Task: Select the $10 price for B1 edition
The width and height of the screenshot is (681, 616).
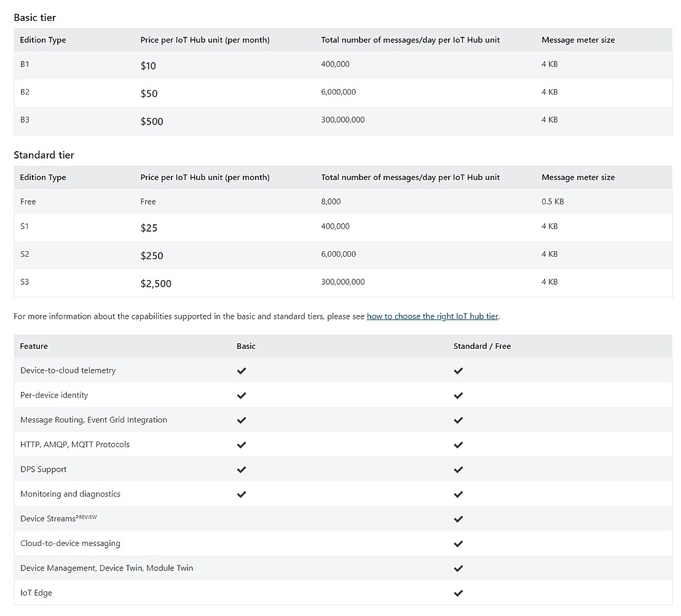Action: (148, 66)
